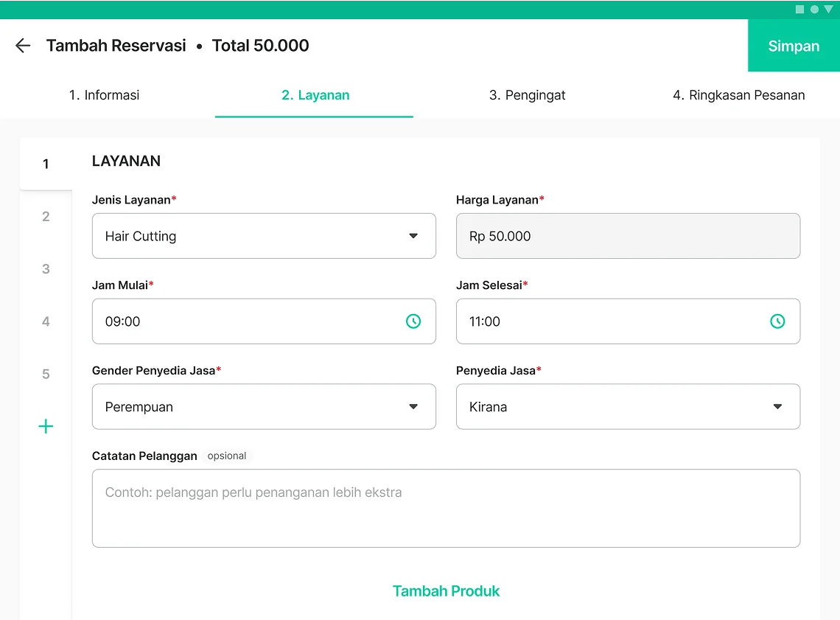The width and height of the screenshot is (840, 620).
Task: Click the clock icon in Jam Mulai
Action: (413, 321)
